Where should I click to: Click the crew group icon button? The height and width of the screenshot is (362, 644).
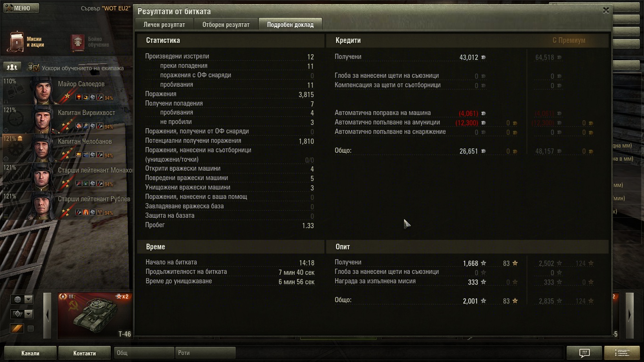point(13,67)
